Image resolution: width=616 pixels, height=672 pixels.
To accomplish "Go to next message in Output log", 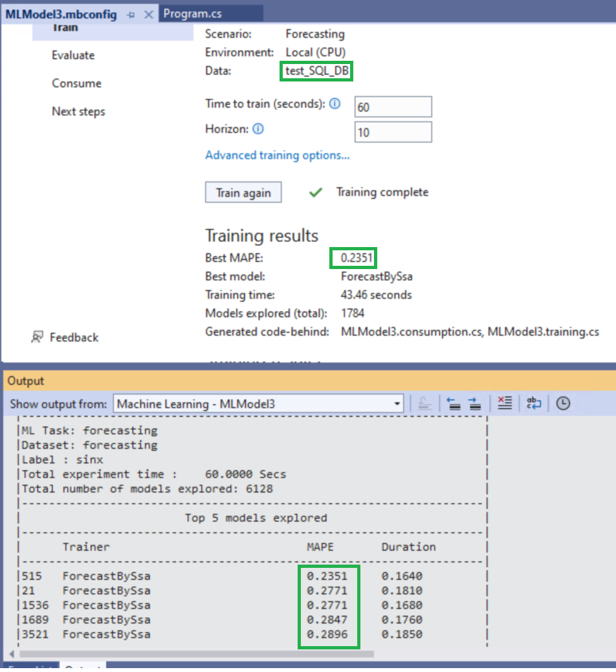I will (476, 404).
